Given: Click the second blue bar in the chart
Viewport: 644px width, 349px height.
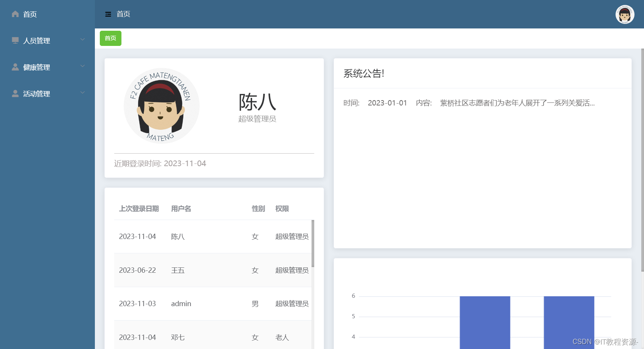Looking at the screenshot, I should pyautogui.click(x=569, y=322).
